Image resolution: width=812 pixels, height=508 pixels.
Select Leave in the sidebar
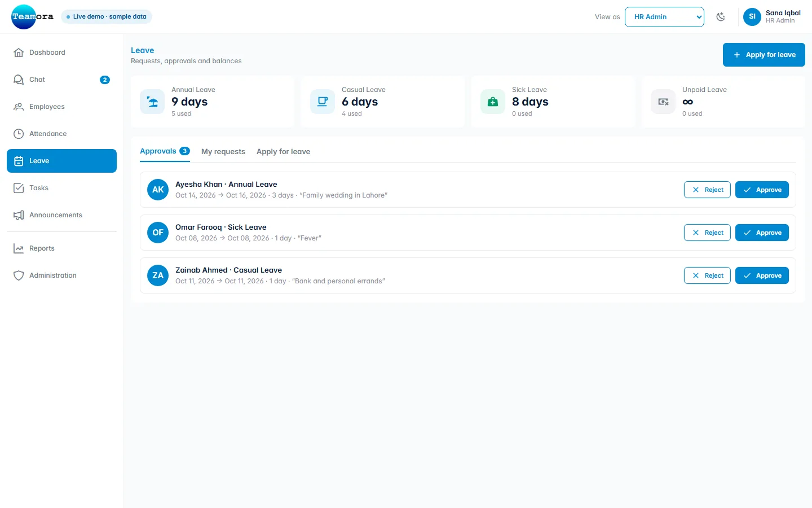[61, 161]
